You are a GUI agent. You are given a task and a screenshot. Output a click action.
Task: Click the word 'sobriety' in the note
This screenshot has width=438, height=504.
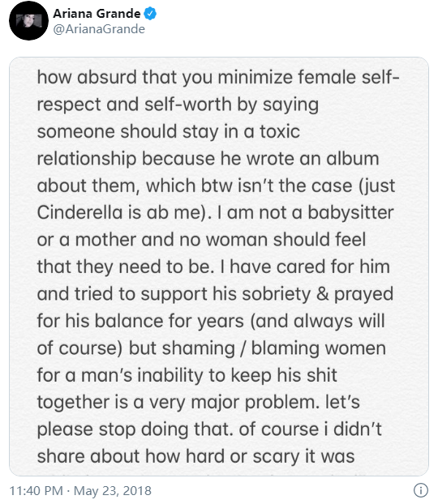coord(277,294)
